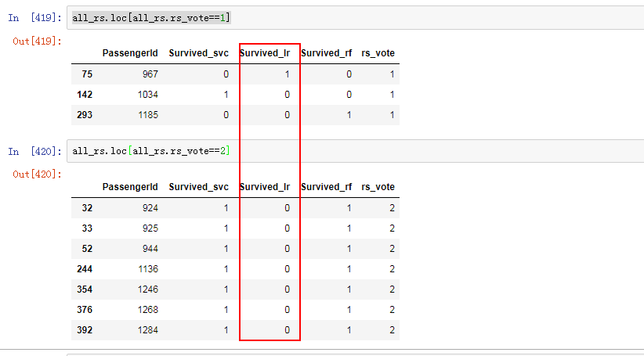Click the In [420] prompt label
644x356 pixels.
click(35, 151)
